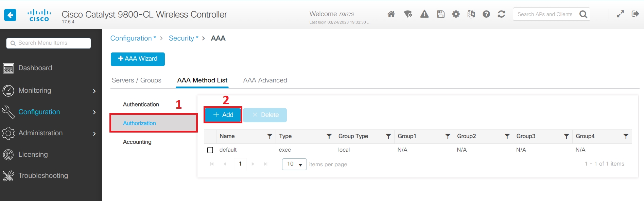
Task: Open the items per page dropdown
Action: (294, 164)
